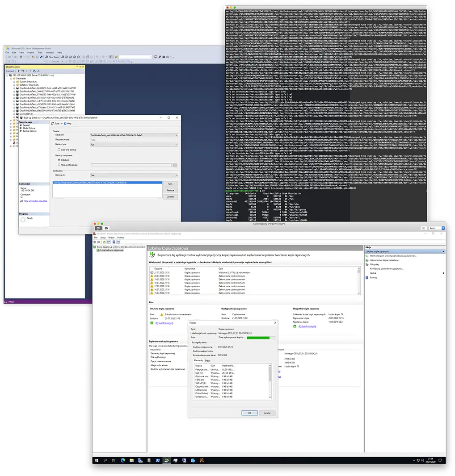Click the Files and filegroups text field

click(x=131, y=165)
